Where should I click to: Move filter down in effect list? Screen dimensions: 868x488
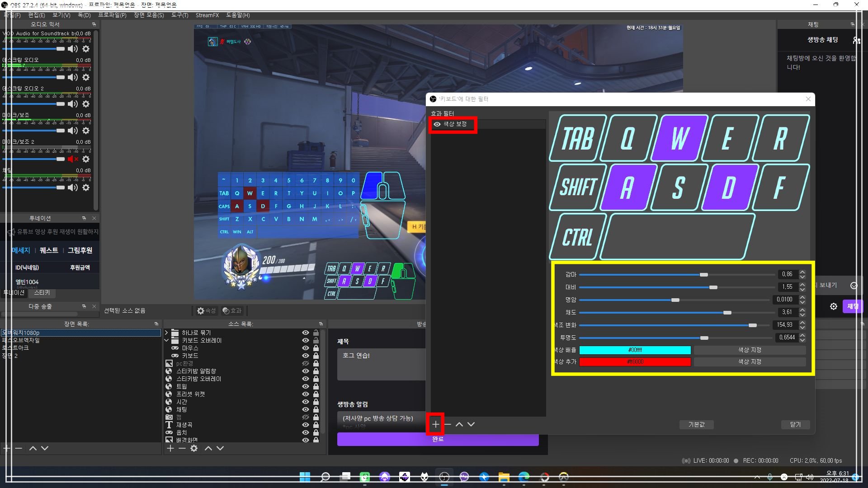[x=471, y=424]
